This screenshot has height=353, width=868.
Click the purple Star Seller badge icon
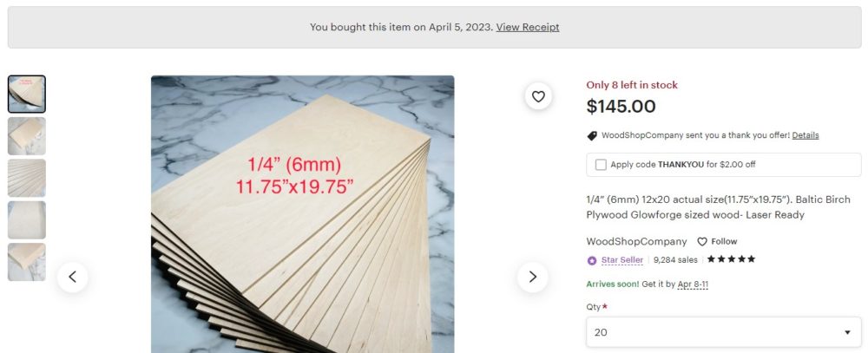pyautogui.click(x=592, y=260)
